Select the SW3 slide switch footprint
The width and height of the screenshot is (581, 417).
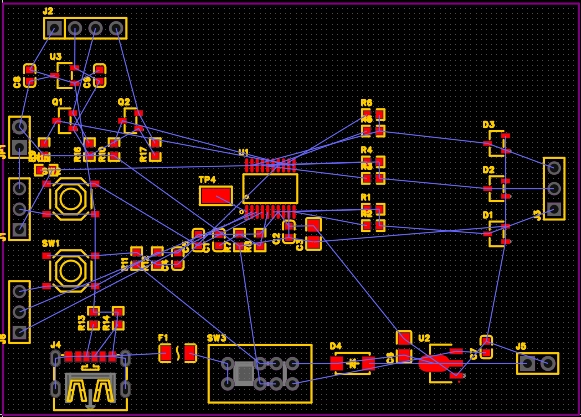click(260, 374)
